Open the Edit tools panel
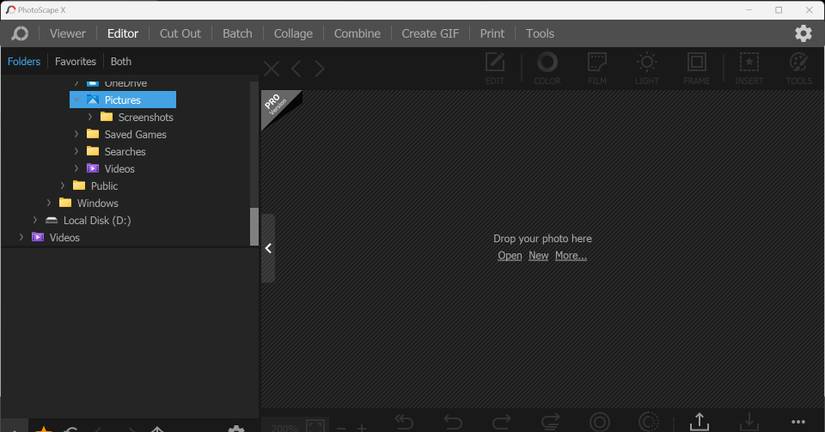The width and height of the screenshot is (825, 432). pos(495,68)
